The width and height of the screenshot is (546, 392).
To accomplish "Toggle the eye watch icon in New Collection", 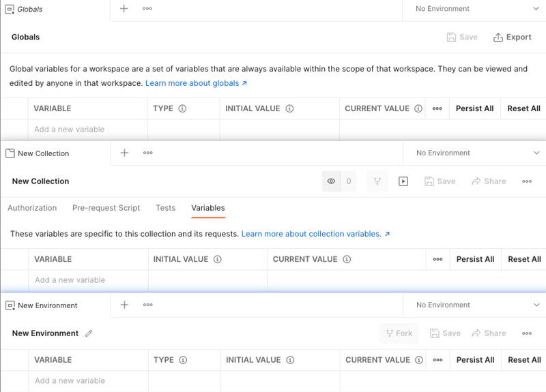I will click(331, 181).
